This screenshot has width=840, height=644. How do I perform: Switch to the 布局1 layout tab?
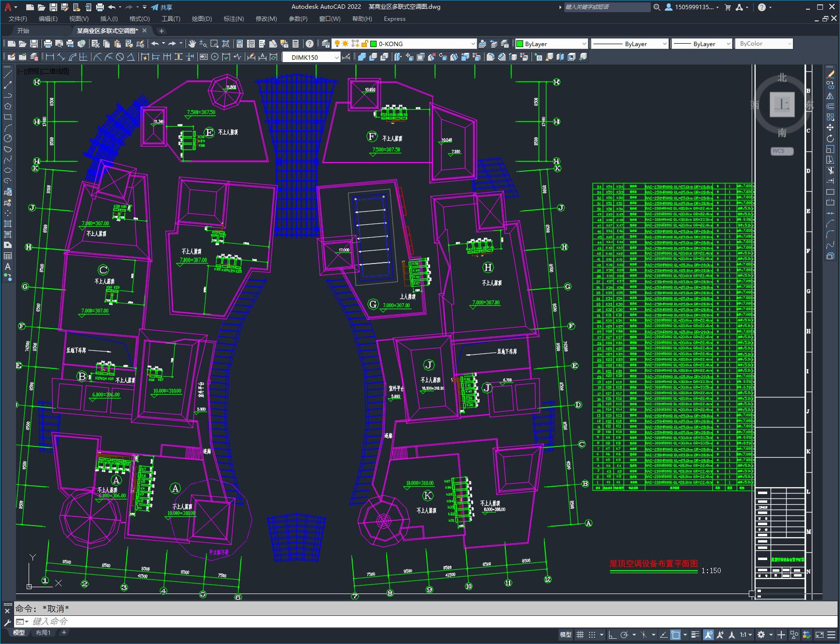[x=43, y=632]
